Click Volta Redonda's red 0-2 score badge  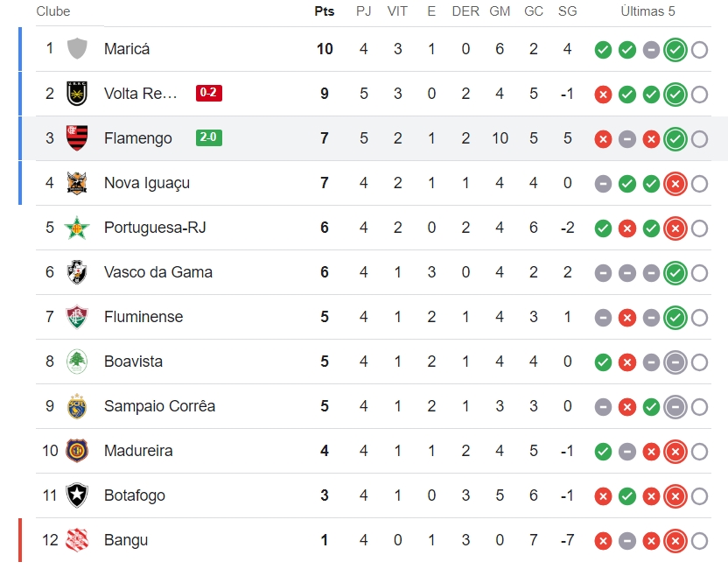pyautogui.click(x=209, y=93)
